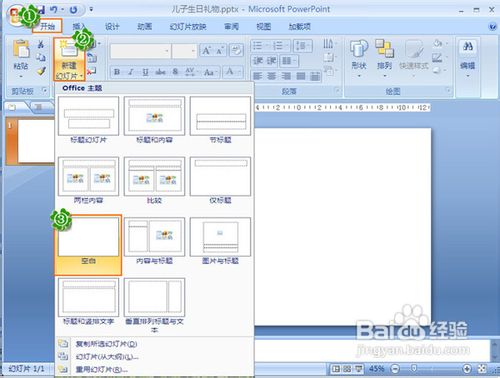The image size is (500, 378).
Task: Choose Slides from Outline (幻灯片从大纲) entry
Action: point(107,357)
